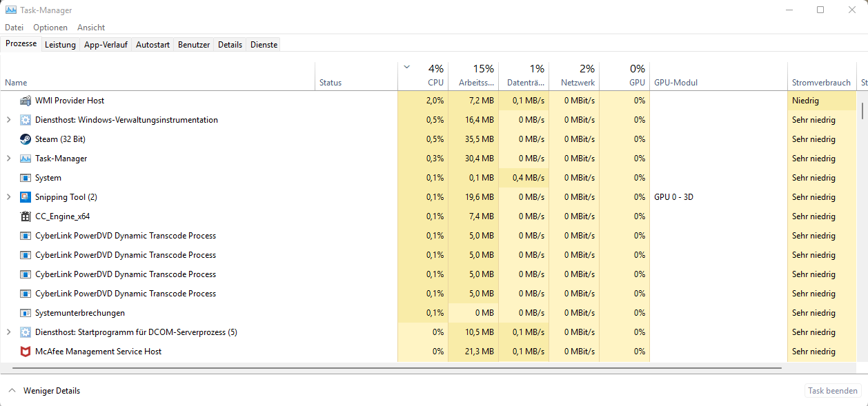
Task: Sort by the Status column header
Action: point(356,76)
